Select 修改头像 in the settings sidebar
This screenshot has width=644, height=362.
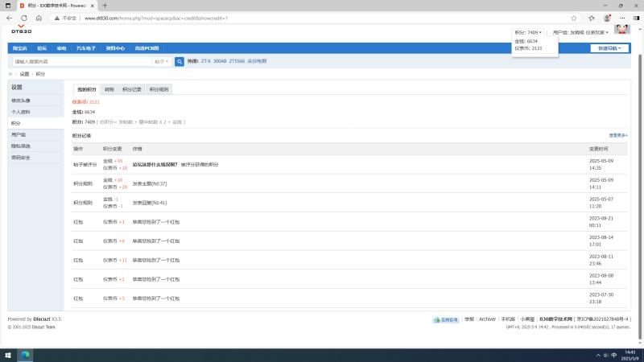click(22, 101)
